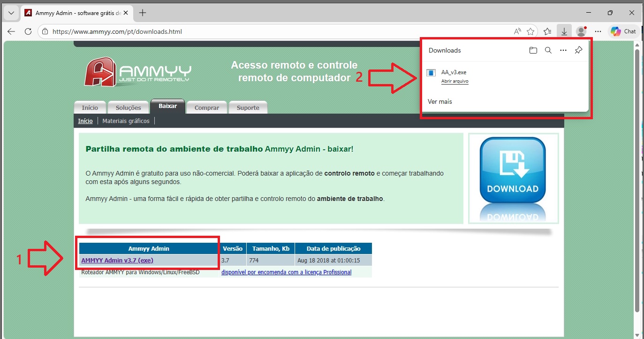Open browser settings and more menu
The image size is (644, 339).
point(597,31)
